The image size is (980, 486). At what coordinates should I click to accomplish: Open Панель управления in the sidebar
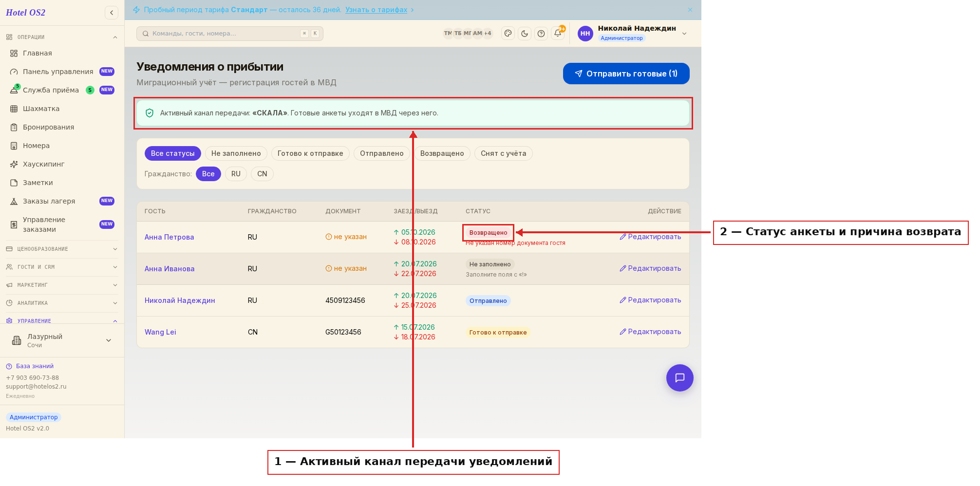[62, 72]
